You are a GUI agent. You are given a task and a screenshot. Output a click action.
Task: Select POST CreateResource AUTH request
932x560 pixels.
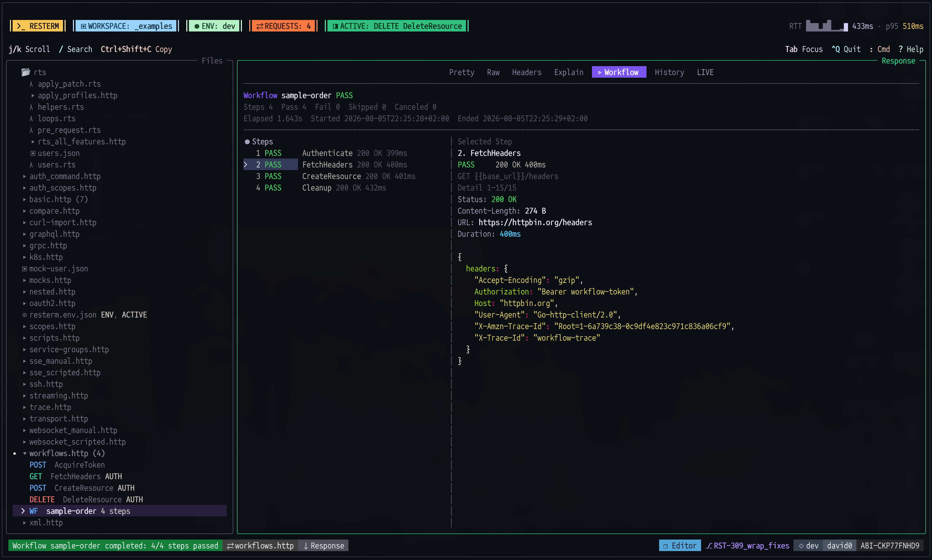point(82,488)
